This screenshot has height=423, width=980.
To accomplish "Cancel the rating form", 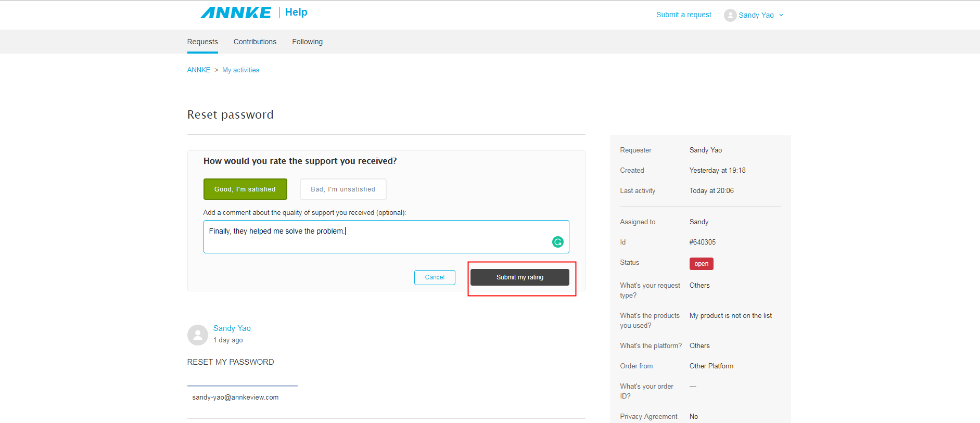I will pos(435,277).
